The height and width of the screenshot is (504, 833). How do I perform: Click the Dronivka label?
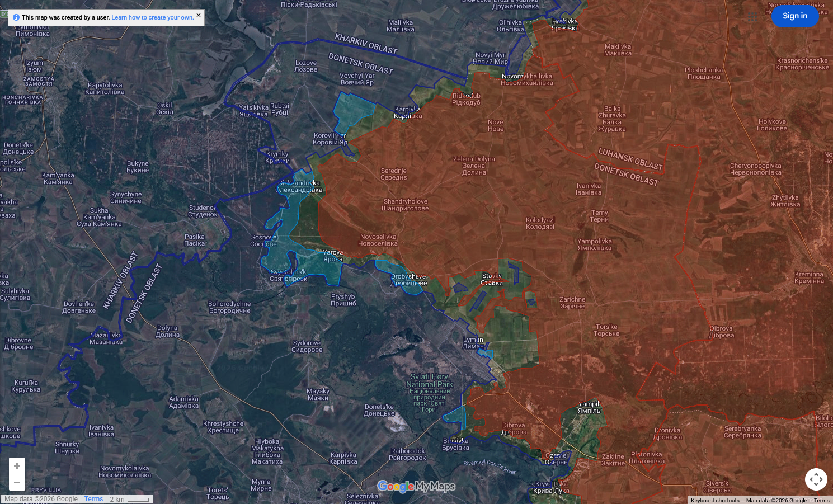668,434
